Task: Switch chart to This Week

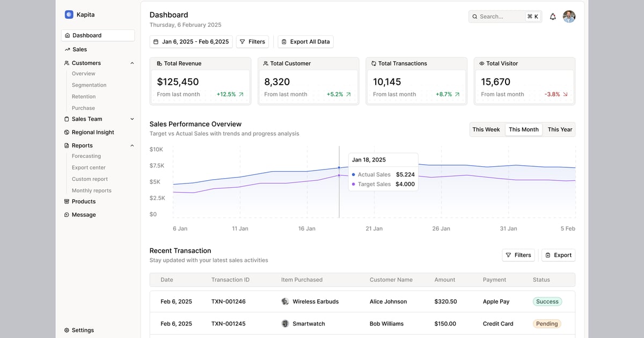Action: tap(486, 129)
